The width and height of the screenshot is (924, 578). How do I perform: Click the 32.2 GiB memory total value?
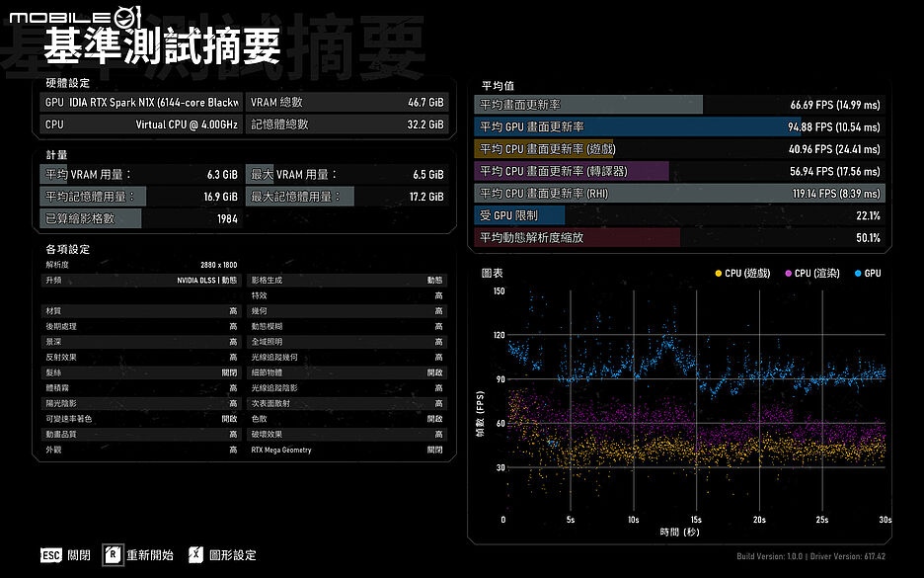click(425, 124)
